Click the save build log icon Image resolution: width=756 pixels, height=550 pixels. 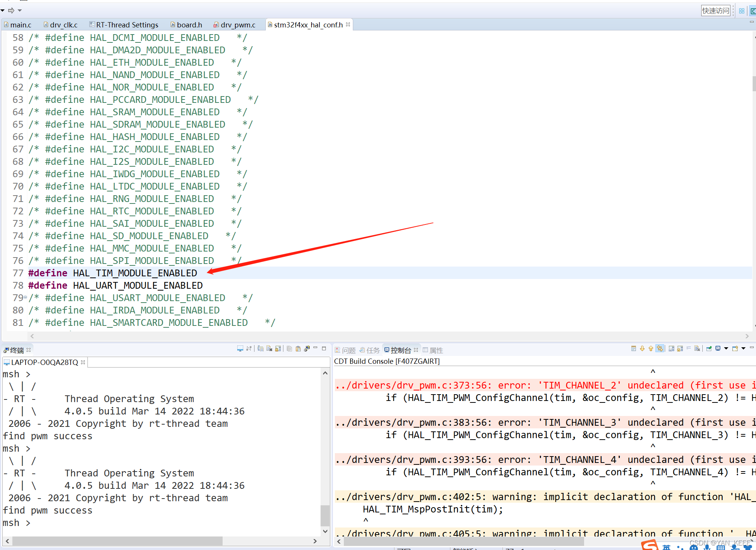pyautogui.click(x=671, y=348)
